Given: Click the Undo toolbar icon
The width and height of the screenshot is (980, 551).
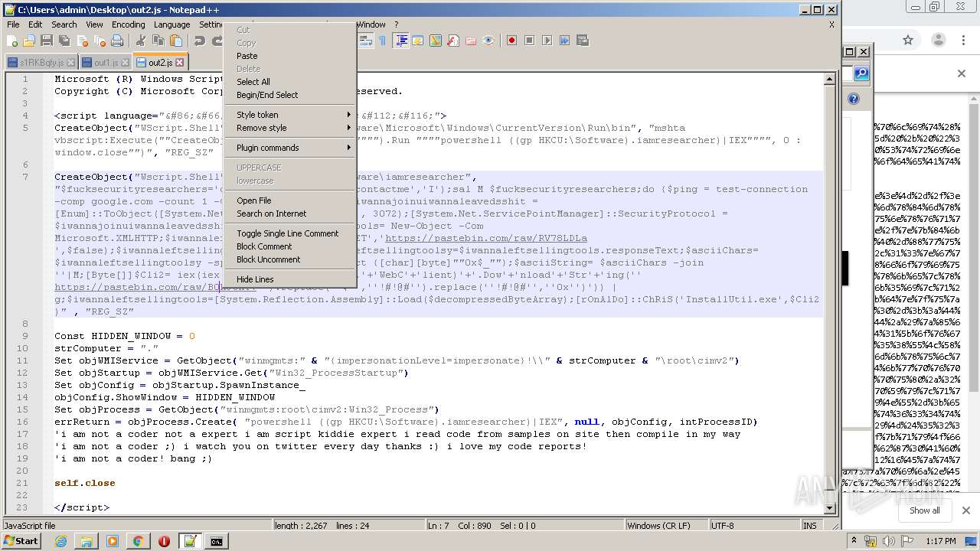Looking at the screenshot, I should pyautogui.click(x=200, y=41).
